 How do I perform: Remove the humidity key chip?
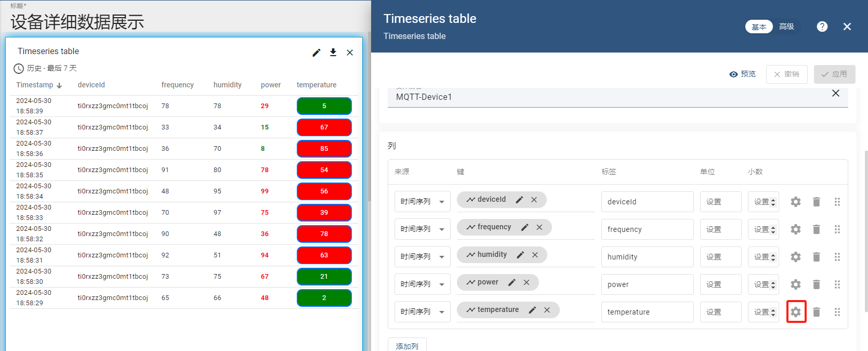[x=535, y=255]
